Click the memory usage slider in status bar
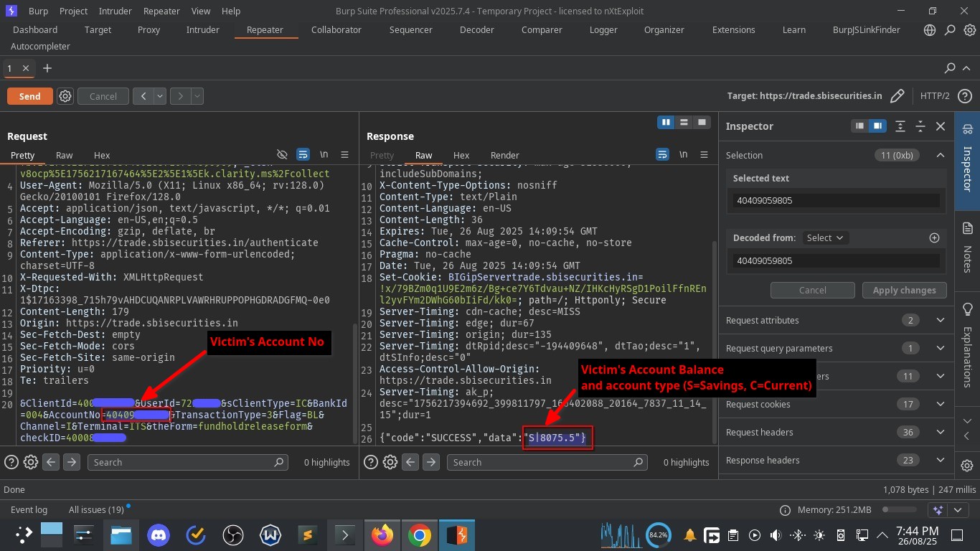Viewport: 980px width, 551px height. (900, 509)
